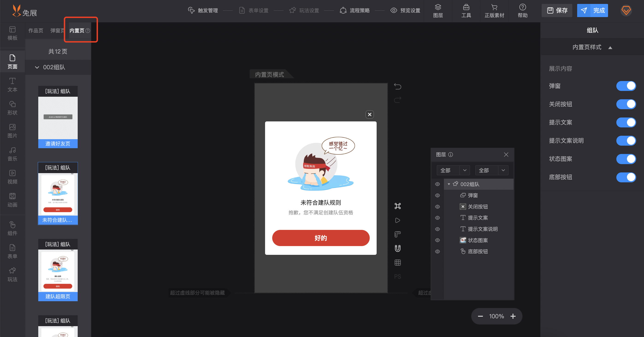Click the user avatar badge icon
644x337 pixels.
[626, 11]
